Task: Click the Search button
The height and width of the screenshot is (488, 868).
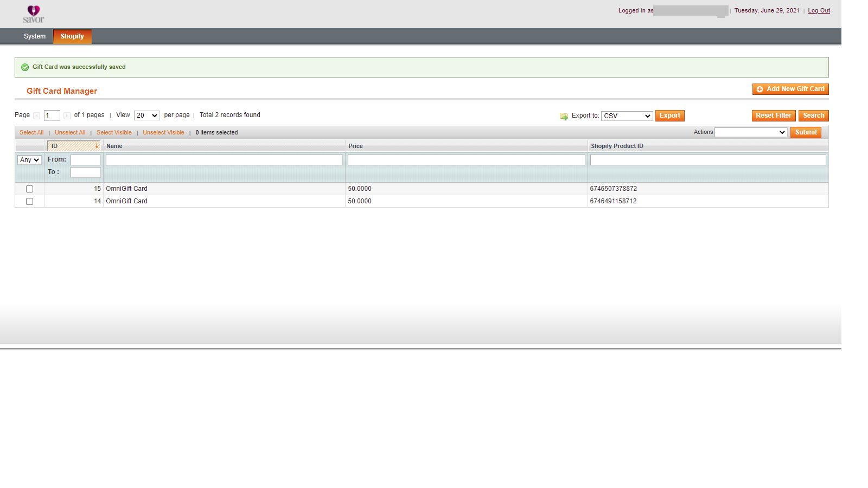Action: 813,115
